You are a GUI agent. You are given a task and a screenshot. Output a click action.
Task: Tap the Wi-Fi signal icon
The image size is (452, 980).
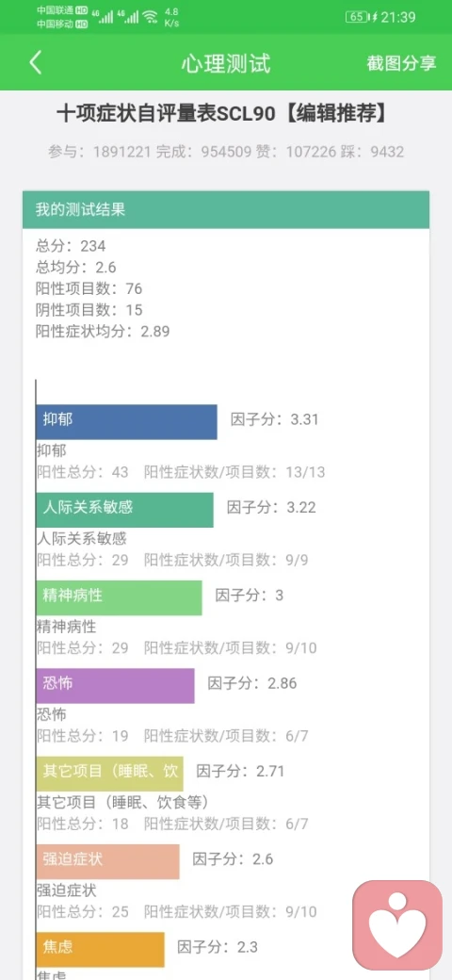tap(150, 17)
